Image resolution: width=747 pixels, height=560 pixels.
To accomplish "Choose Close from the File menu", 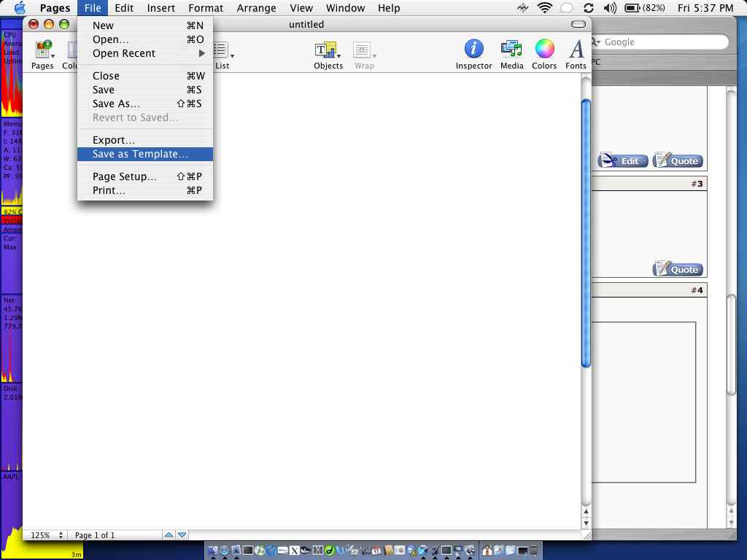I will (145, 76).
